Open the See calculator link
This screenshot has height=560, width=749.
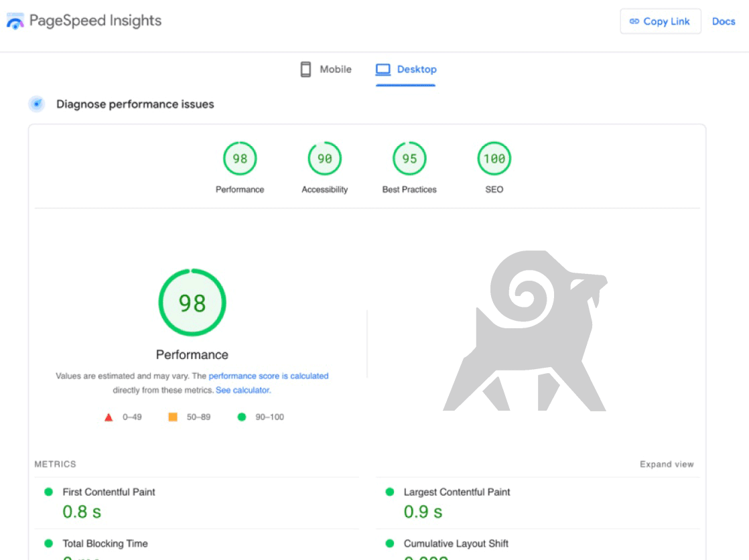pyautogui.click(x=243, y=391)
